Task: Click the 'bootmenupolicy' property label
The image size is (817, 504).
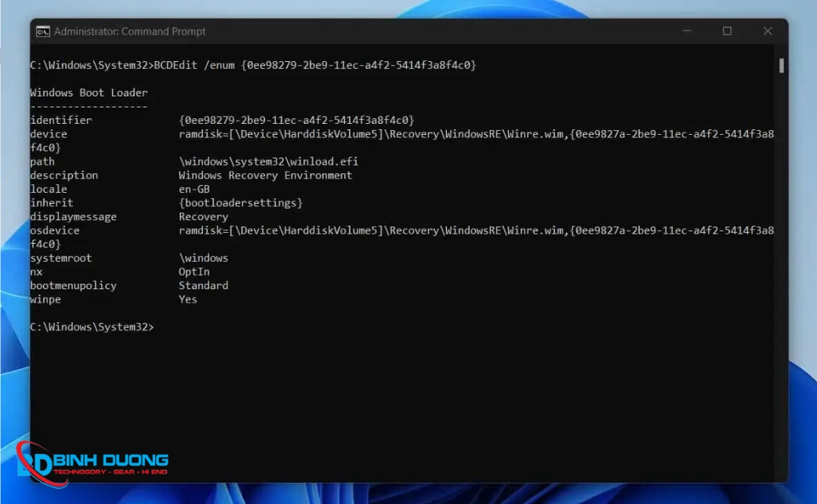Action: (x=73, y=286)
